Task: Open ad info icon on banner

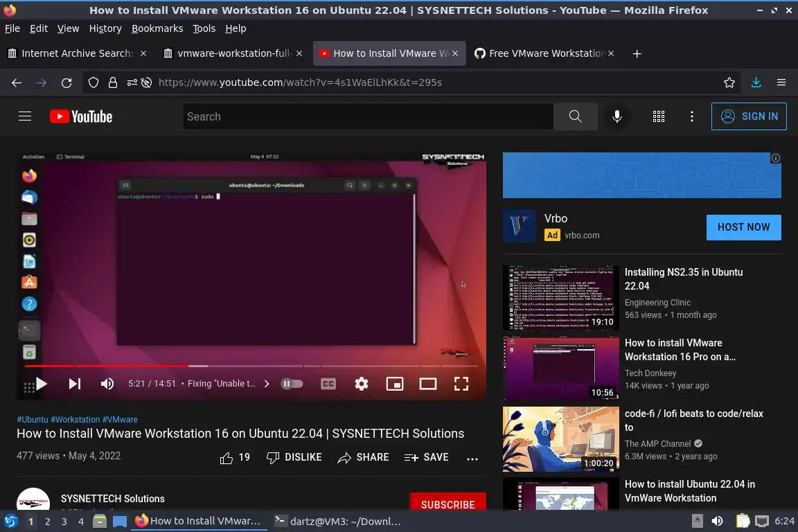Action: point(776,159)
